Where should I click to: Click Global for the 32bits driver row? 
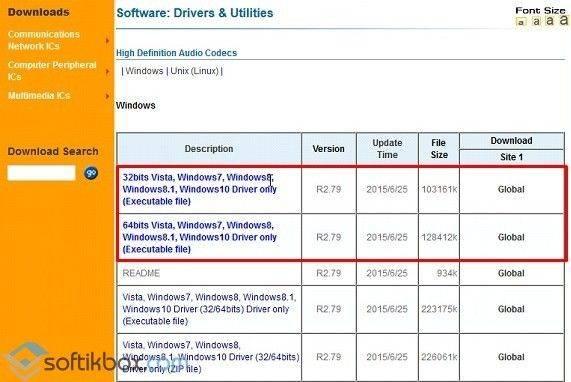tap(511, 189)
